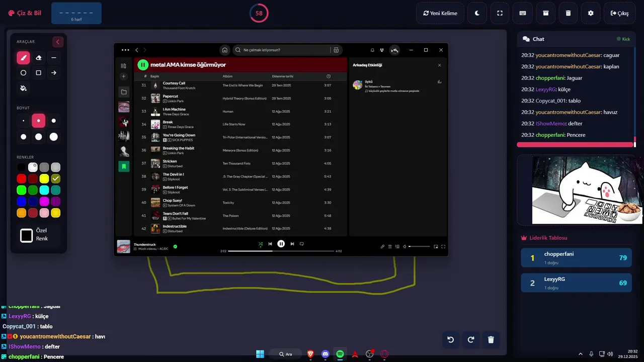Pause the playlist with green header button
Image resolution: width=644 pixels, height=362 pixels.
coord(143,64)
